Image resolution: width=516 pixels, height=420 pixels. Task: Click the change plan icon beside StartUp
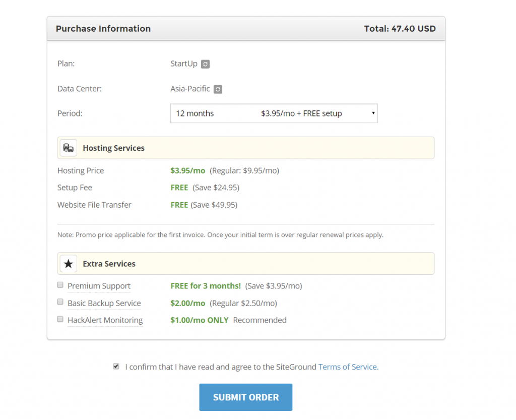coord(205,64)
